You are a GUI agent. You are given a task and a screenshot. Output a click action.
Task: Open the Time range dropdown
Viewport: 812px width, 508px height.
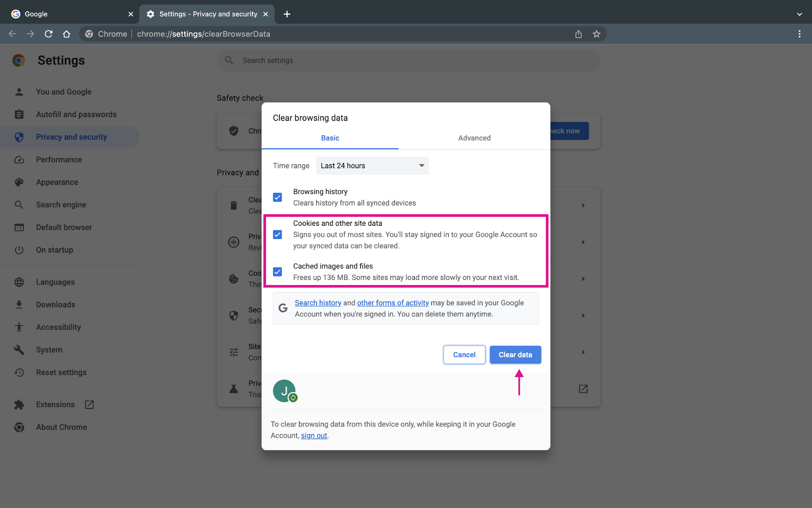coord(372,166)
